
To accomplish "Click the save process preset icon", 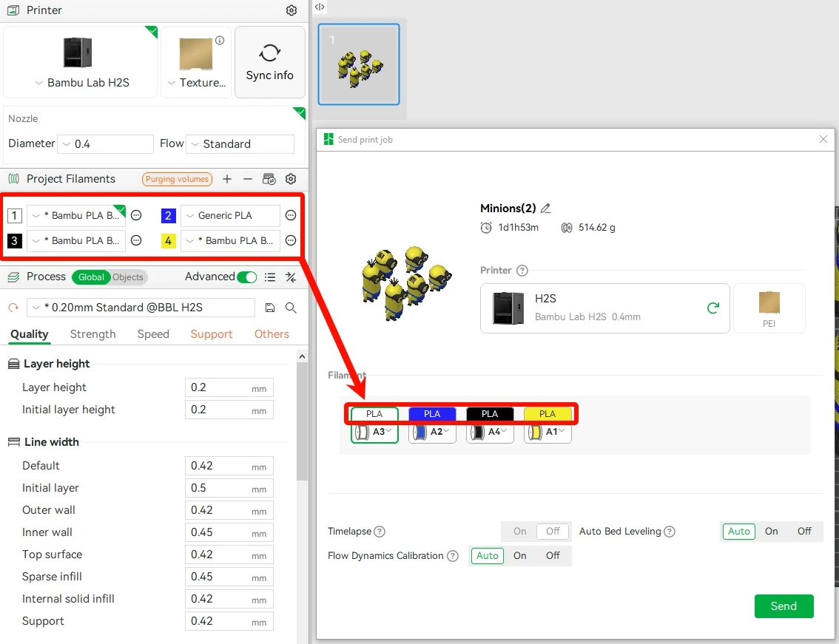I will 269,308.
